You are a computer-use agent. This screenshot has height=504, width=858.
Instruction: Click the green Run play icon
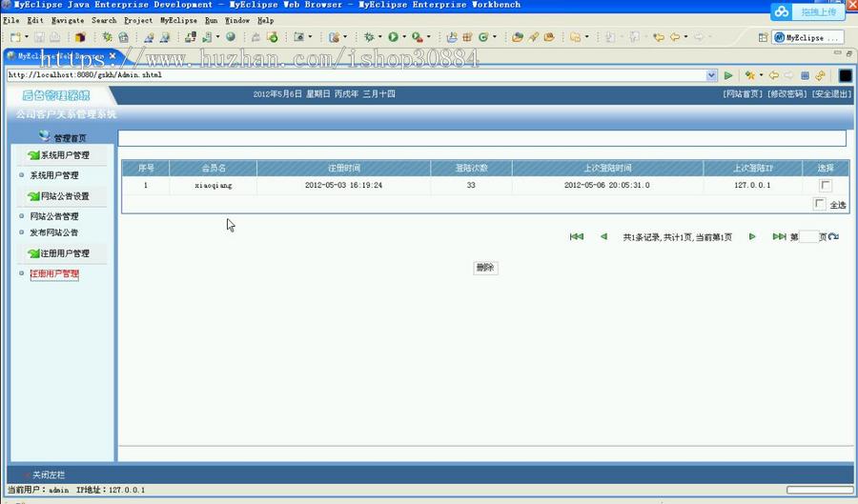[x=394, y=37]
